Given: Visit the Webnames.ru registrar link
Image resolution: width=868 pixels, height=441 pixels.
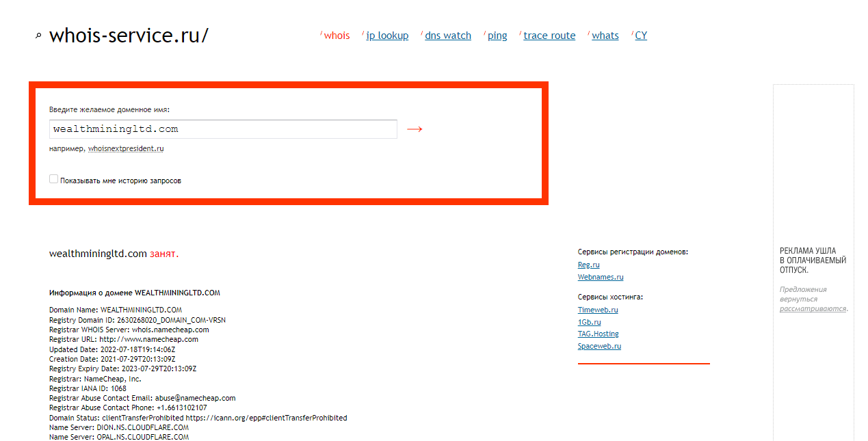Looking at the screenshot, I should (x=601, y=277).
